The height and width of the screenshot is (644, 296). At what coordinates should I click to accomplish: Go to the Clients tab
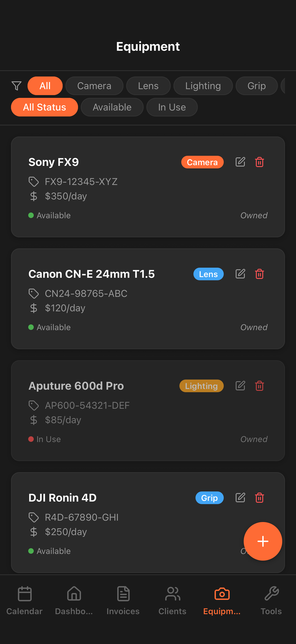click(x=172, y=600)
